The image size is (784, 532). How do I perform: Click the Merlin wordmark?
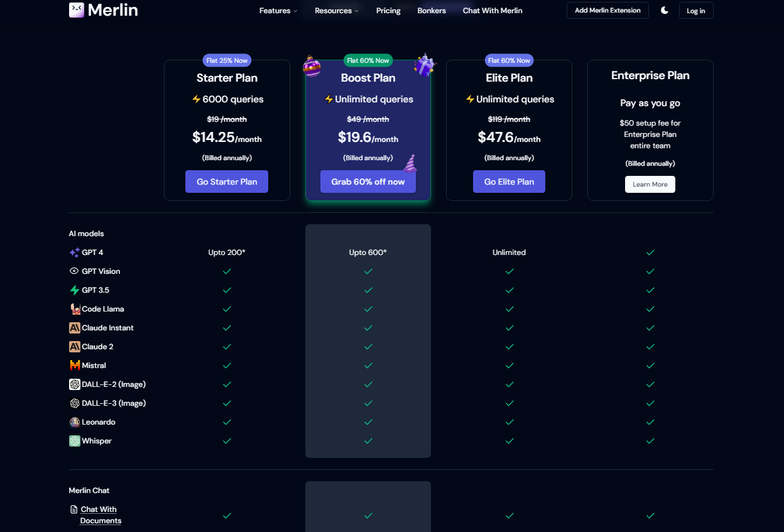tap(113, 10)
